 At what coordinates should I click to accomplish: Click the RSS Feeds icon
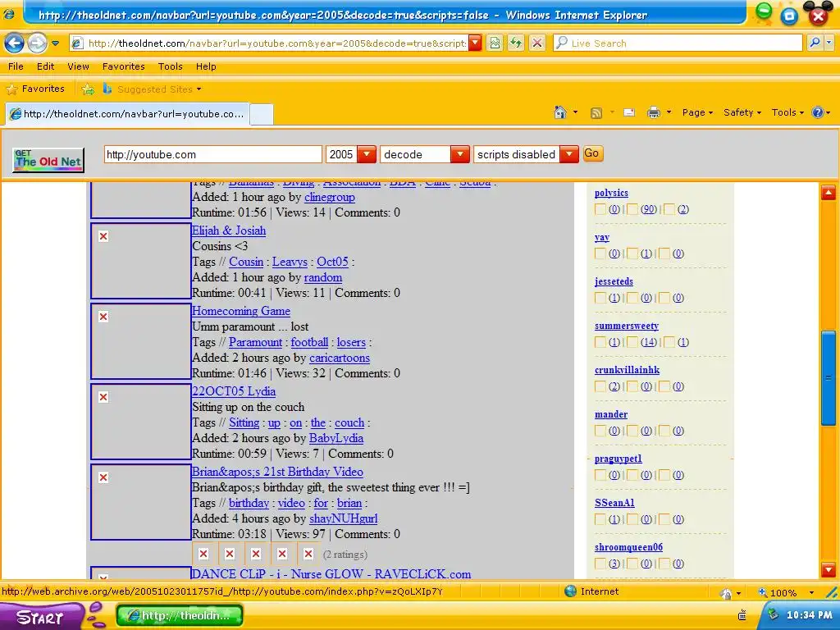[596, 112]
